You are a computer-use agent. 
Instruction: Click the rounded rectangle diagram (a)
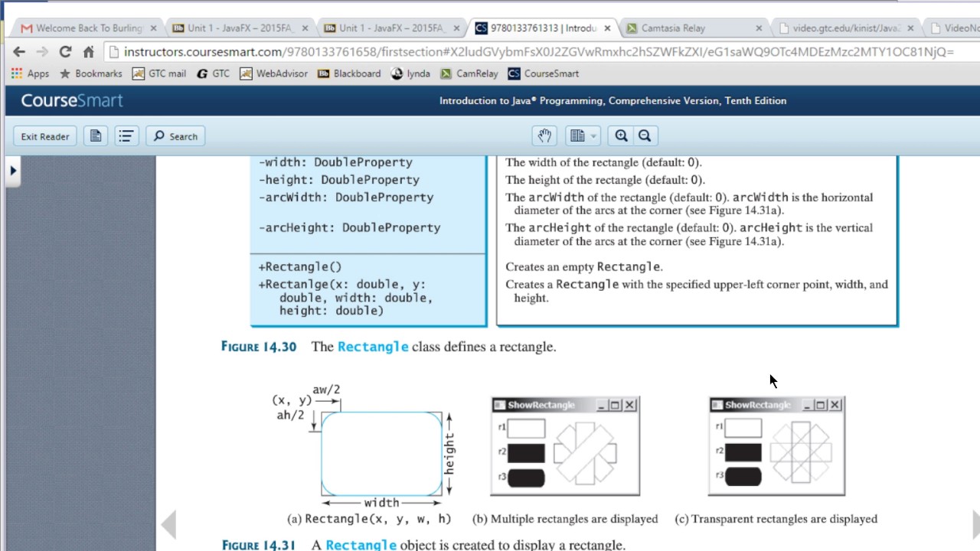pyautogui.click(x=381, y=454)
